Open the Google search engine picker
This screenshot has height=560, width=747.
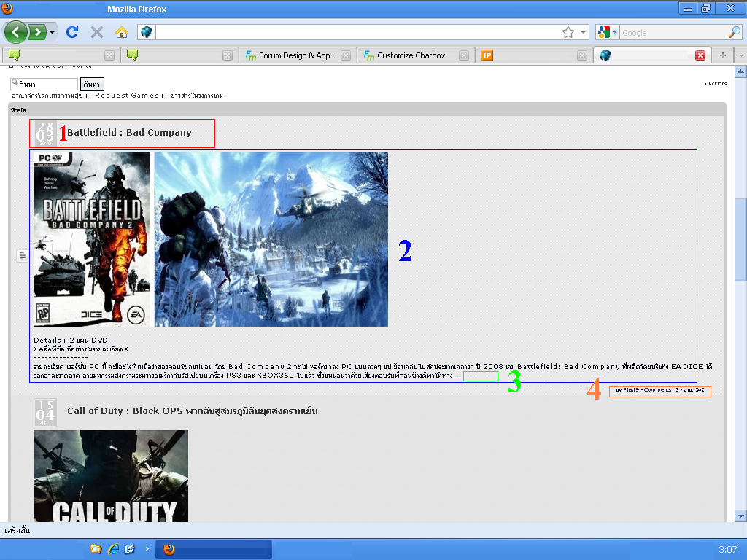[x=607, y=32]
